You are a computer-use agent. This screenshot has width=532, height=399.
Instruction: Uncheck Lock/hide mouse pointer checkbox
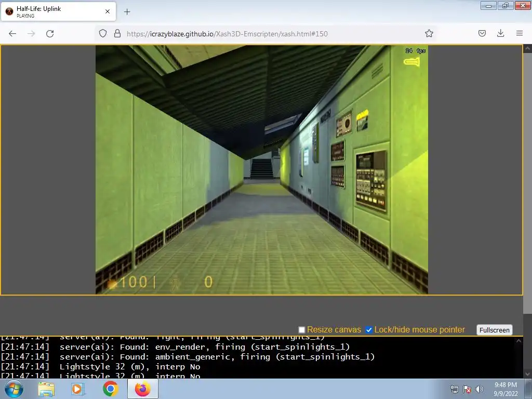(x=369, y=330)
